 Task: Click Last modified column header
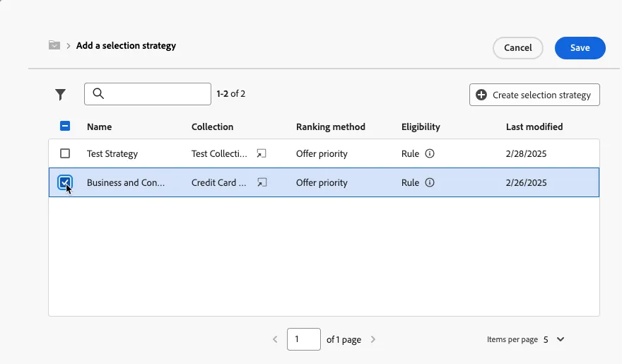coord(534,127)
